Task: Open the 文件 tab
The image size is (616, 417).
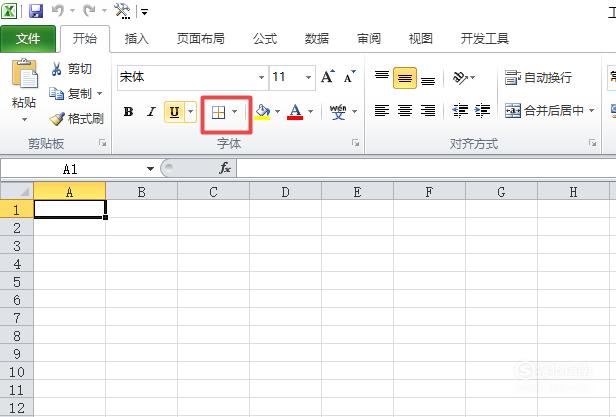Action: pyautogui.click(x=28, y=39)
